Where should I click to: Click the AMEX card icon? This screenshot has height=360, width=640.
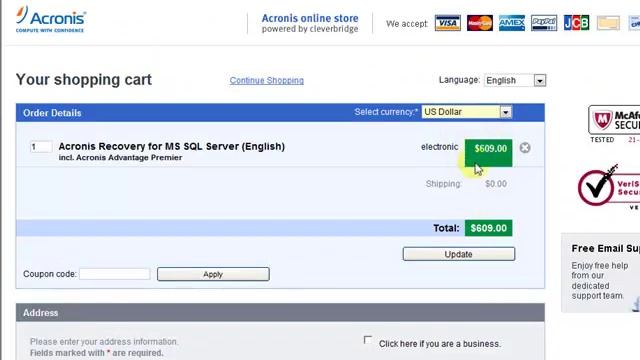coord(512,23)
